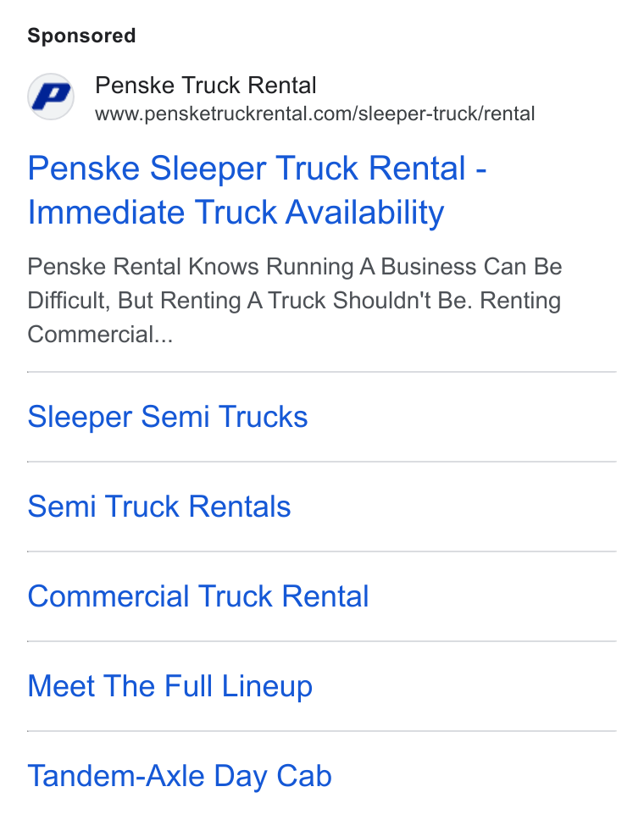The height and width of the screenshot is (820, 644).
Task: Click the Penske Truck Rental advertiser name
Action: point(206,86)
